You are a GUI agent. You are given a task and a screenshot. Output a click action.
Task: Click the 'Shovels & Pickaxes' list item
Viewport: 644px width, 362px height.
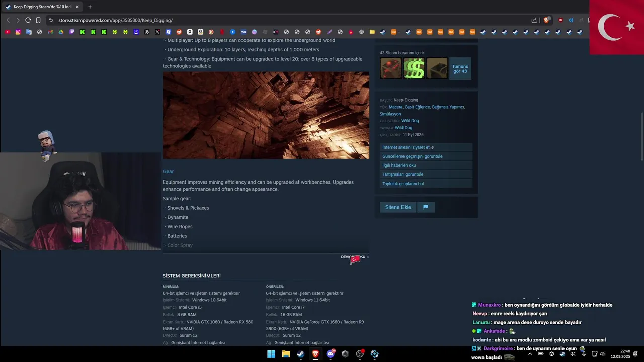tap(188, 208)
